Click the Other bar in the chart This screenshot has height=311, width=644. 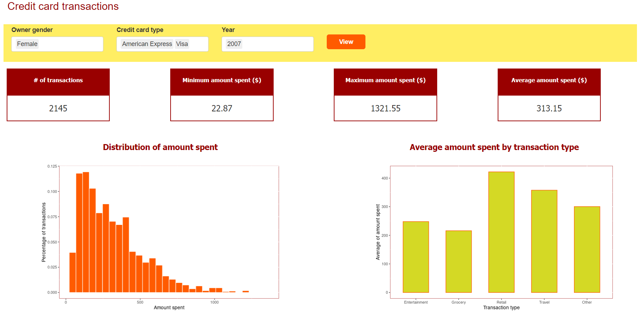(587, 250)
